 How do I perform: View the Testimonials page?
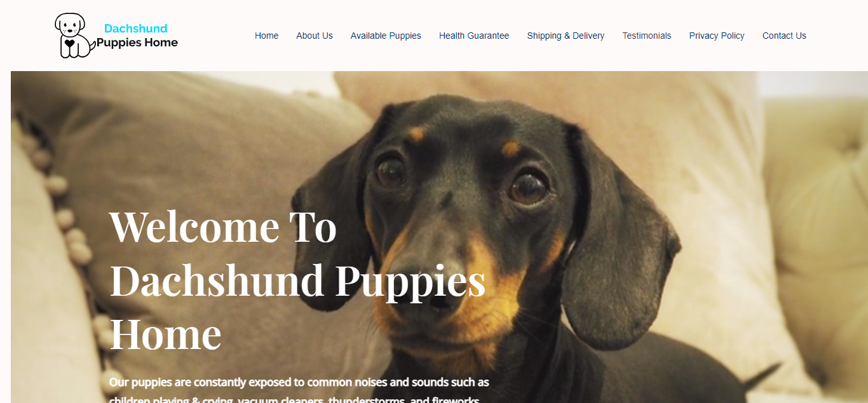[x=647, y=36]
